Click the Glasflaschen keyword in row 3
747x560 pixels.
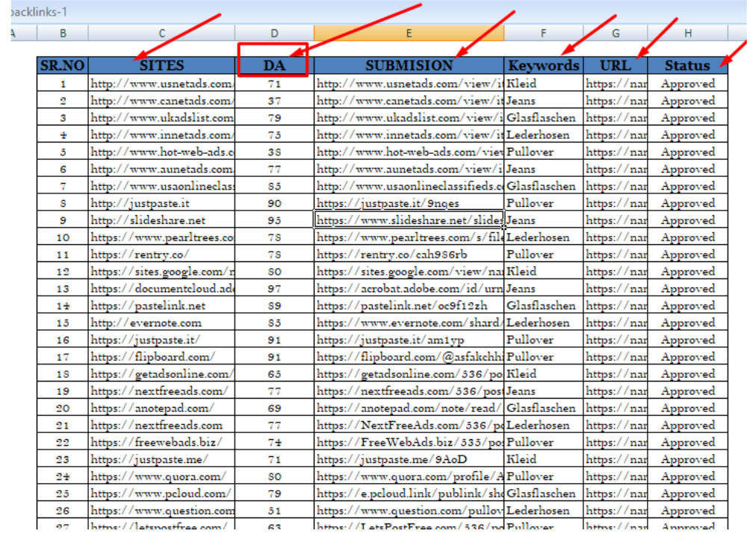543,118
